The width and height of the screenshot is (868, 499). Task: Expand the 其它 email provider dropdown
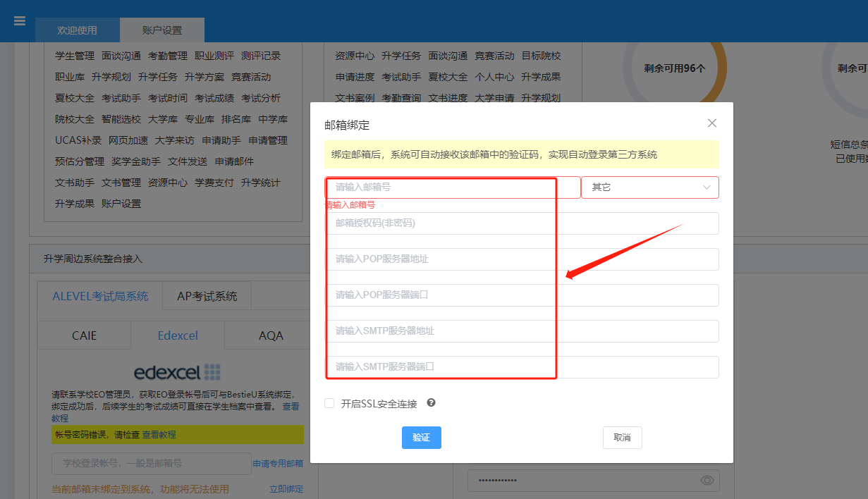point(650,187)
